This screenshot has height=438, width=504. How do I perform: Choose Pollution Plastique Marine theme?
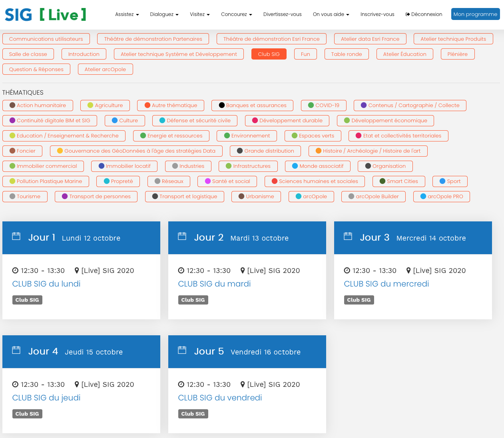click(x=46, y=181)
